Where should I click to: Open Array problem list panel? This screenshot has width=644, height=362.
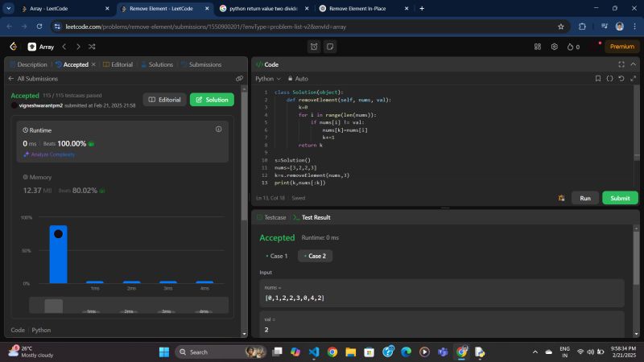pos(41,47)
